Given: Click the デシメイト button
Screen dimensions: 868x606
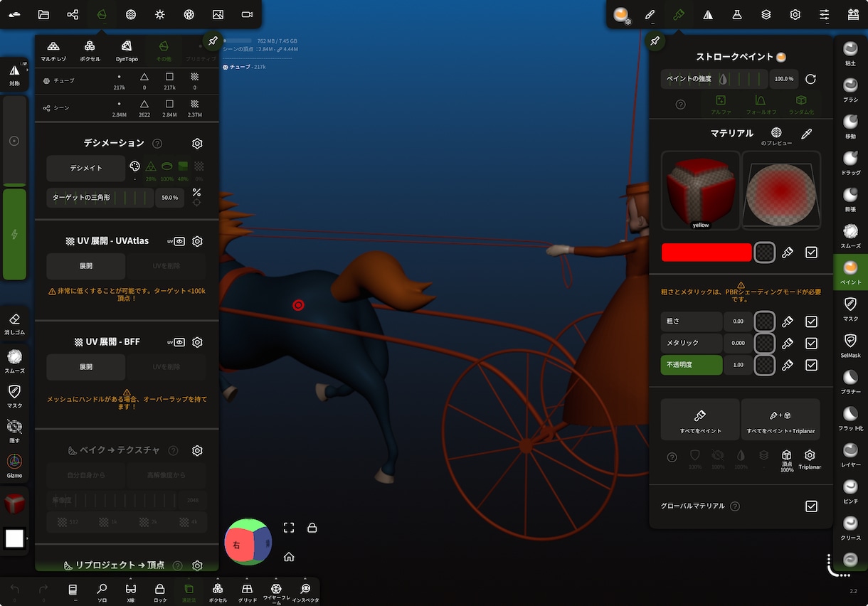Looking at the screenshot, I should (86, 169).
